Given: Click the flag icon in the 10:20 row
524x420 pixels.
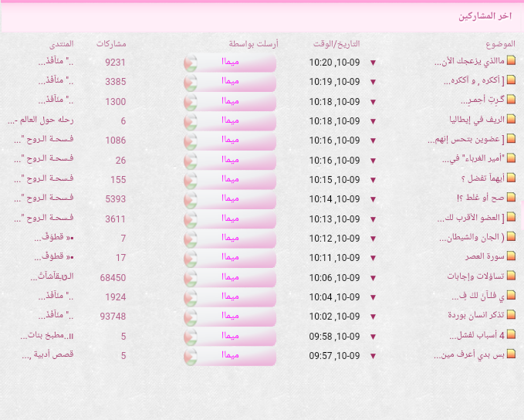Looking at the screenshot, I should click(x=191, y=63).
